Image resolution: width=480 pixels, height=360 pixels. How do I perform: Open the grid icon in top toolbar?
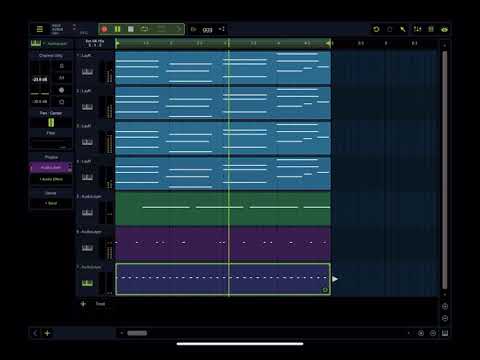tap(431, 29)
